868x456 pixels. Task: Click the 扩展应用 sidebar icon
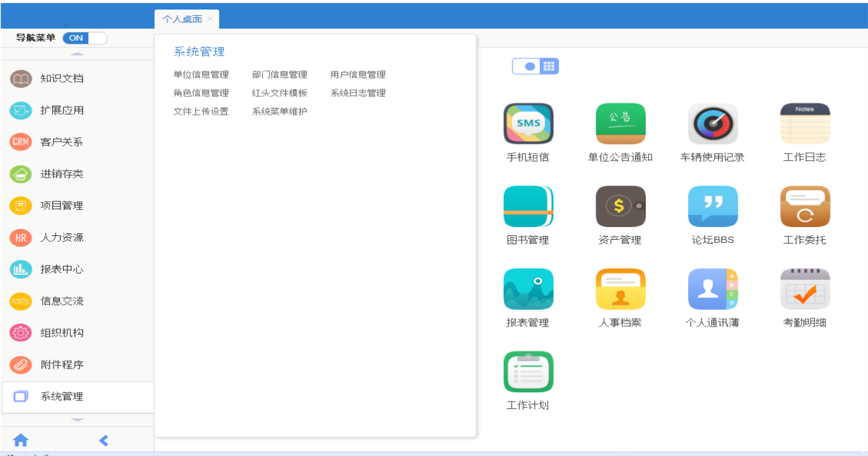(x=21, y=110)
